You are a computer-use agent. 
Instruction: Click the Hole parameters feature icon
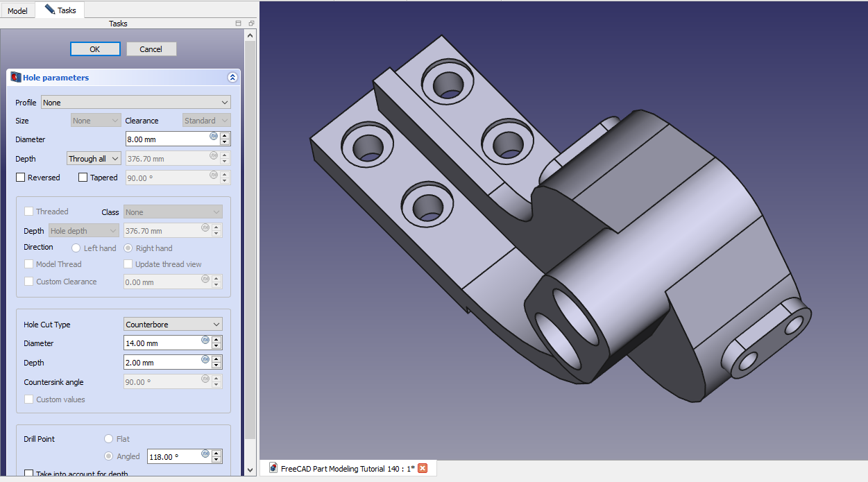15,78
